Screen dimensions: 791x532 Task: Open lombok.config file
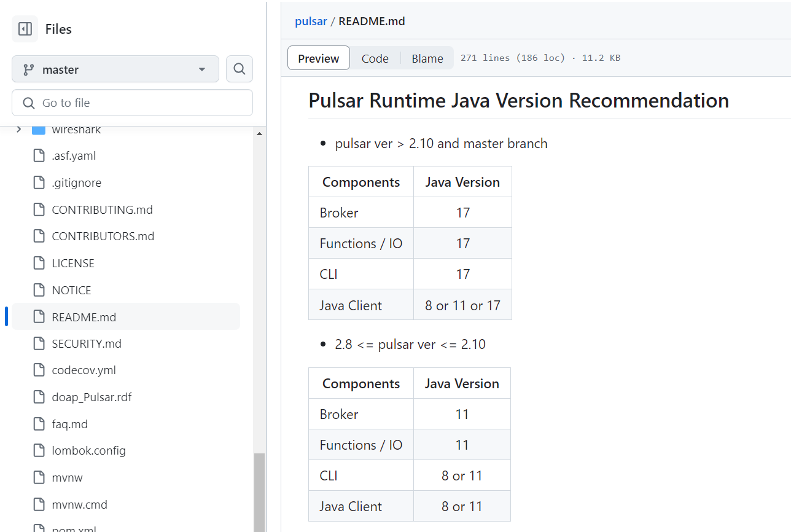(x=88, y=451)
